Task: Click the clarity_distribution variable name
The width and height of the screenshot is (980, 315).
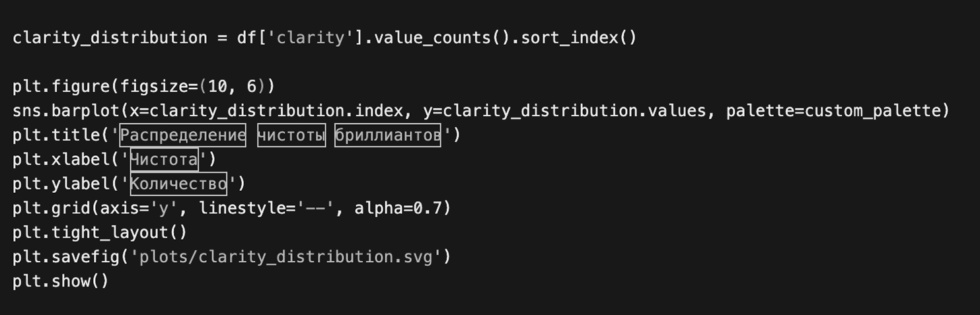Action: [x=110, y=38]
